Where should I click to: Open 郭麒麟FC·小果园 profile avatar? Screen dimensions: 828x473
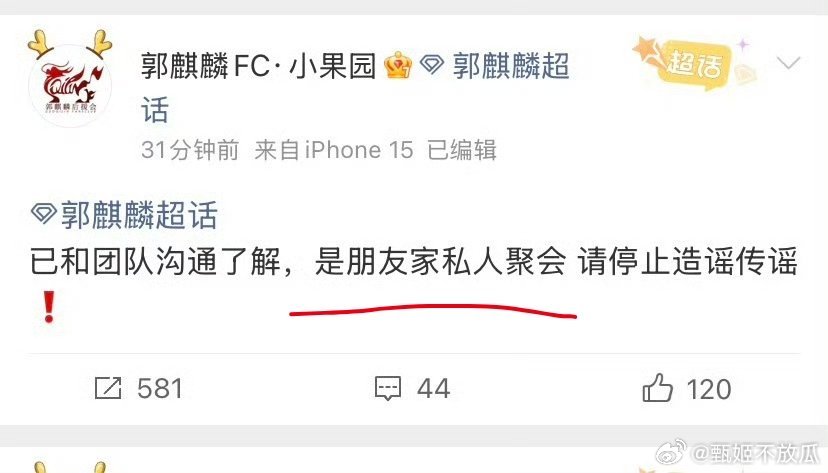coord(70,83)
